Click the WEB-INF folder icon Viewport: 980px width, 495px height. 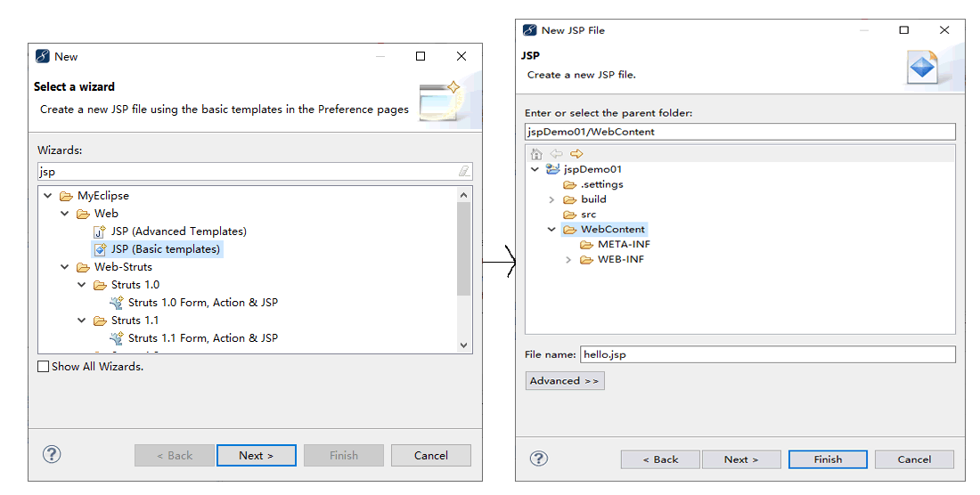[x=586, y=260]
